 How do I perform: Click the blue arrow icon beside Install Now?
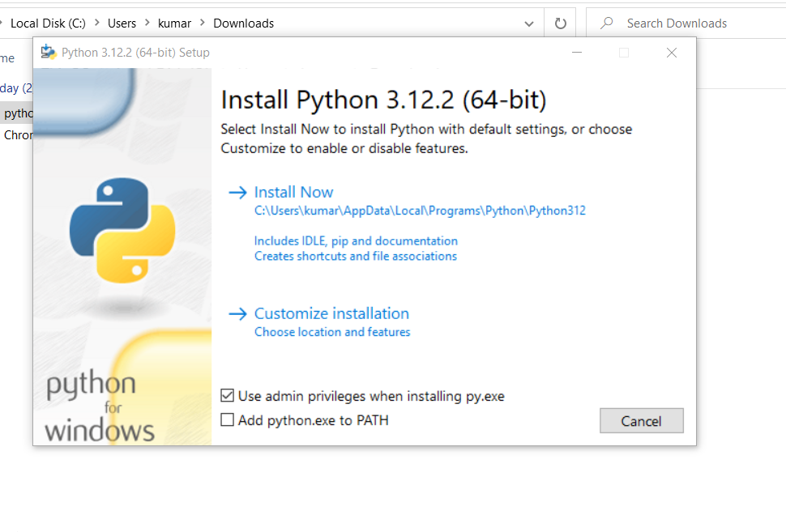click(x=237, y=192)
